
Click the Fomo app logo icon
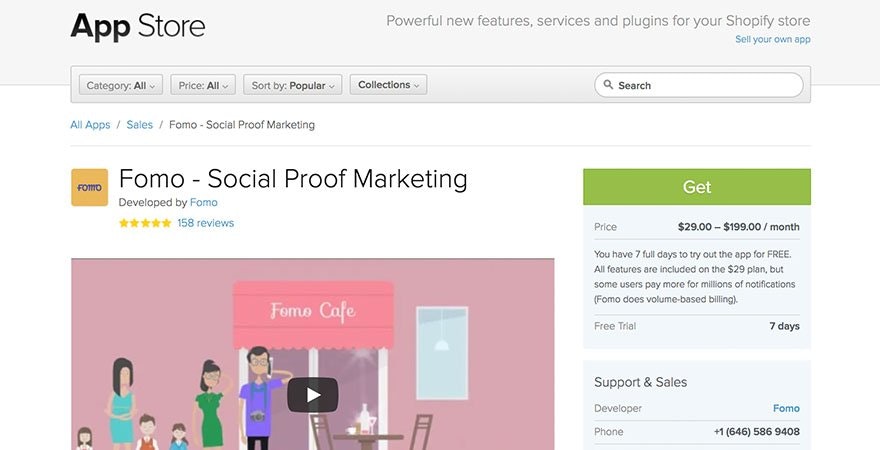(x=89, y=187)
